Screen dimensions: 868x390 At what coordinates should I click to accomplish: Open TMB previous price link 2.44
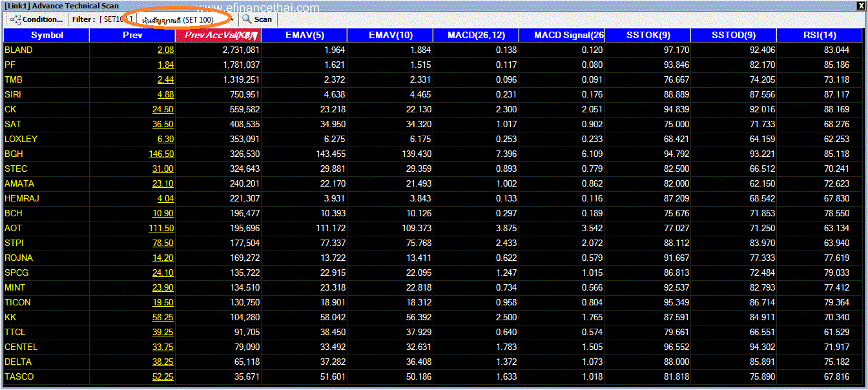165,79
